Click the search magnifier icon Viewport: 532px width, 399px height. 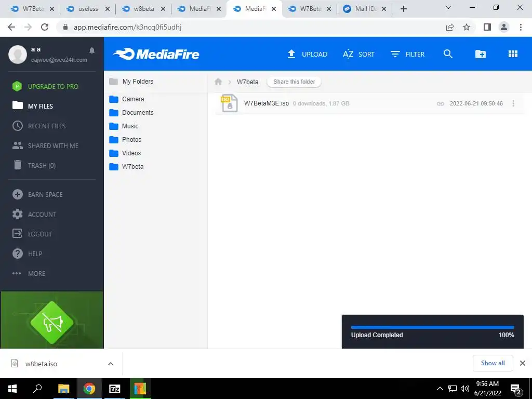[448, 54]
